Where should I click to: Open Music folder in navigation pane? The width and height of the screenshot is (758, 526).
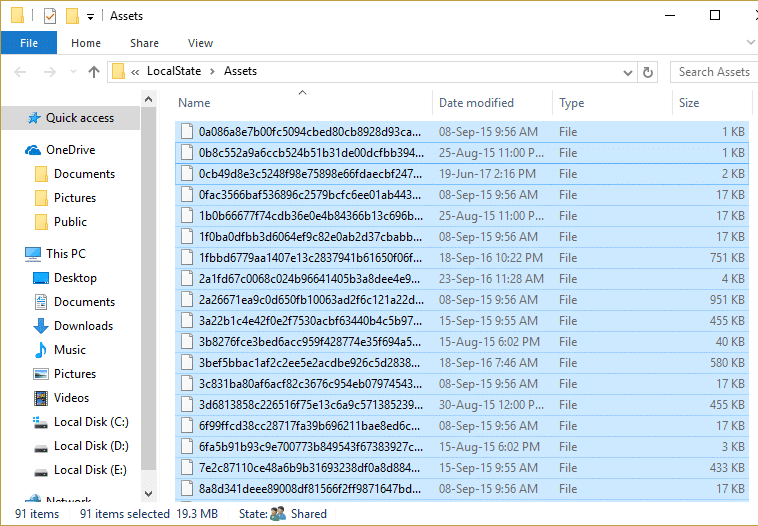tap(60, 350)
